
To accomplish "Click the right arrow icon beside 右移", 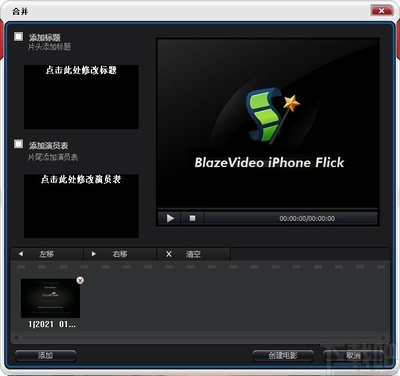I will pos(94,254).
